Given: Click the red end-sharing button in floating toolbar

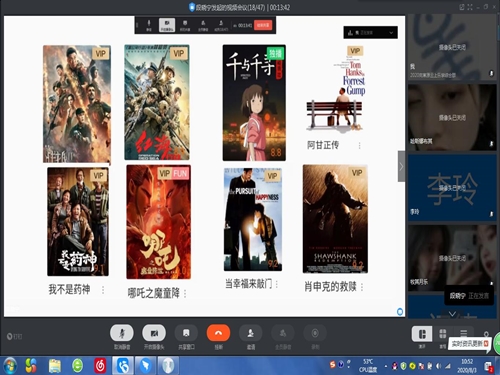Looking at the screenshot, I should pyautogui.click(x=263, y=25).
